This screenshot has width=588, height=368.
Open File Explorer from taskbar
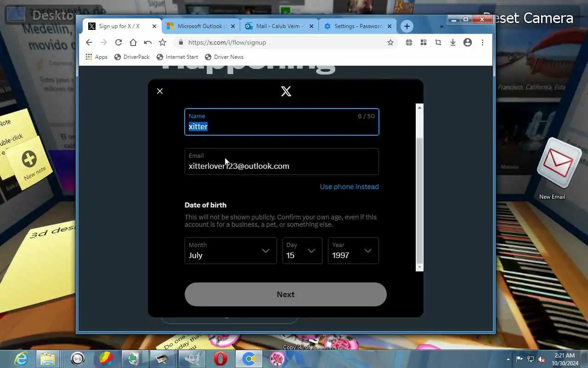click(47, 359)
